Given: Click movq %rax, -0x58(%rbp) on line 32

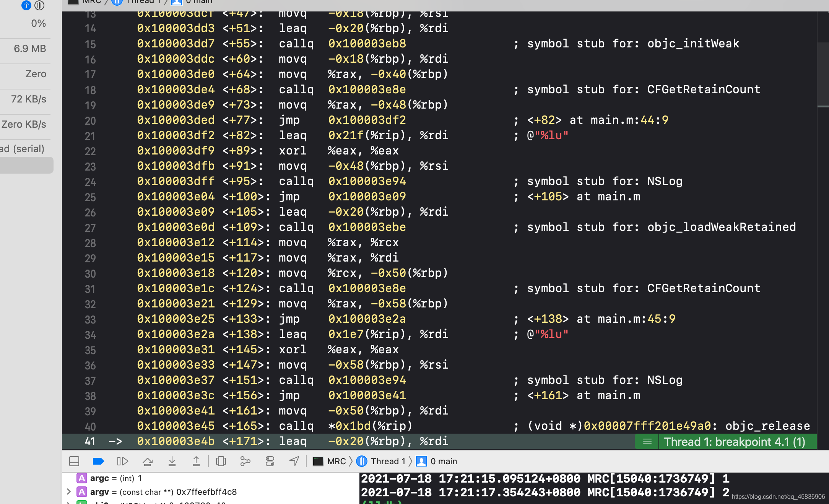Looking at the screenshot, I should (363, 304).
